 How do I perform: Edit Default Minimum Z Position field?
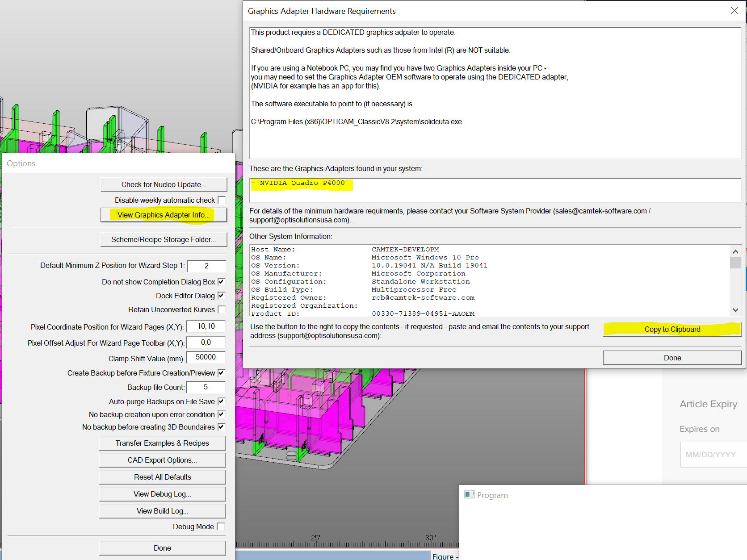click(206, 266)
